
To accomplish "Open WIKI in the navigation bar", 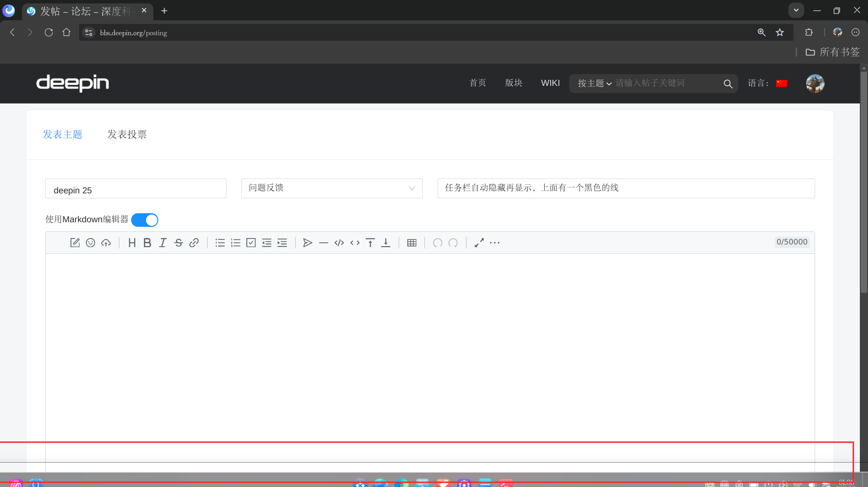I will [550, 83].
